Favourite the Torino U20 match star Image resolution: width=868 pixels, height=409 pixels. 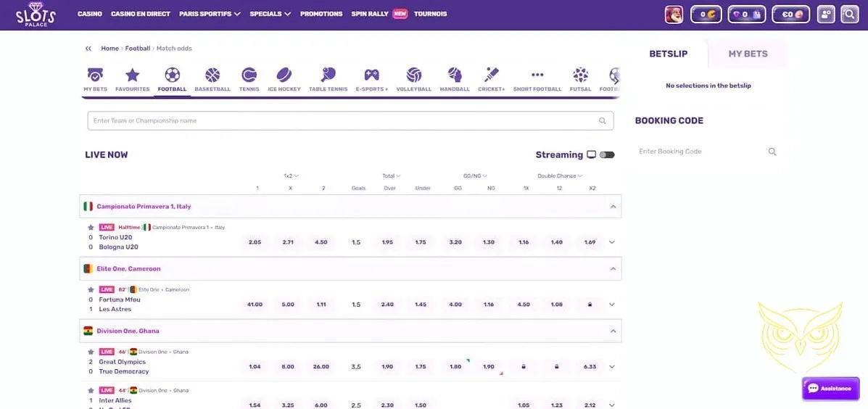click(x=91, y=228)
